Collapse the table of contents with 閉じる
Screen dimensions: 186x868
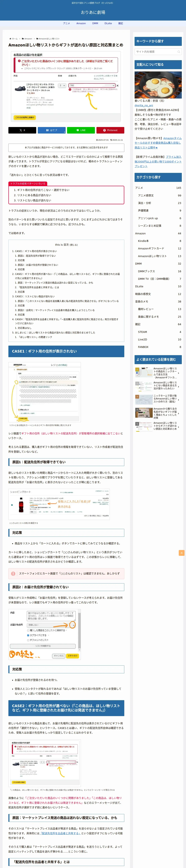point(74,245)
